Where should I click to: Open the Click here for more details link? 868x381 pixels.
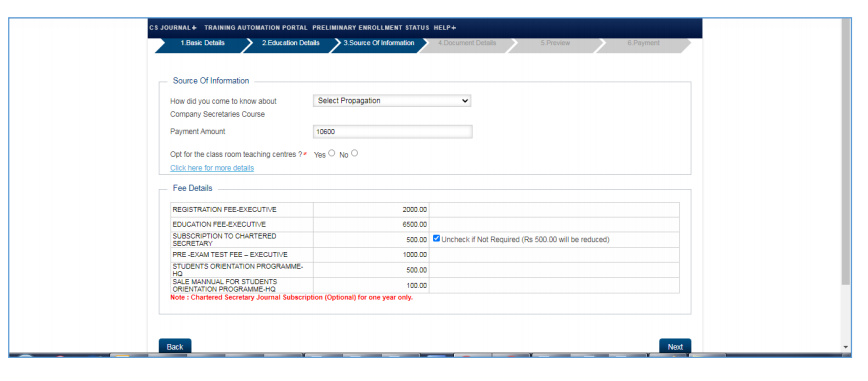(x=212, y=168)
